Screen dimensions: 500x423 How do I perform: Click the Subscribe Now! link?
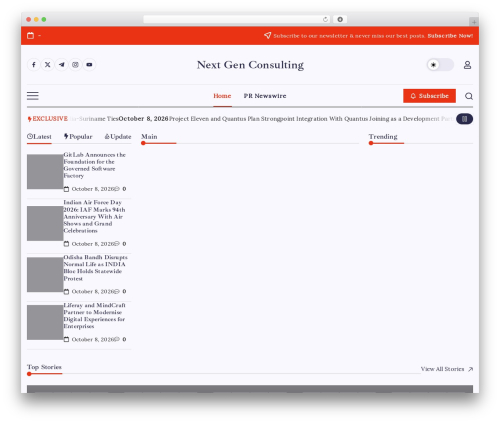click(450, 36)
